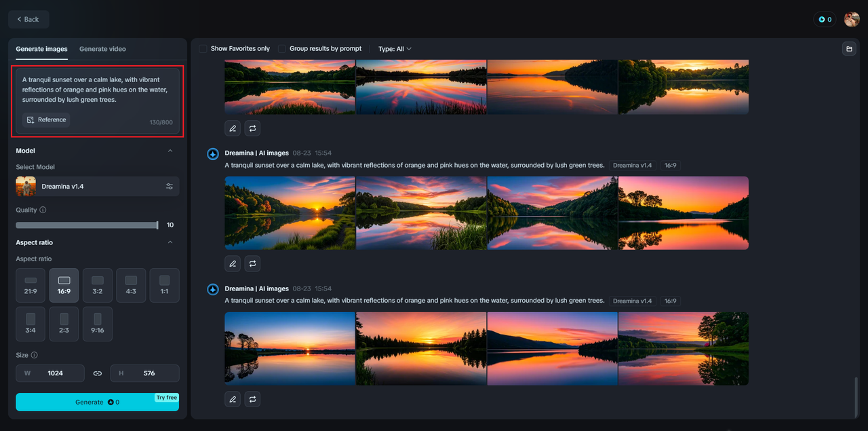Open second thumbnail in middle result row
This screenshot has height=431, width=868.
[421, 213]
